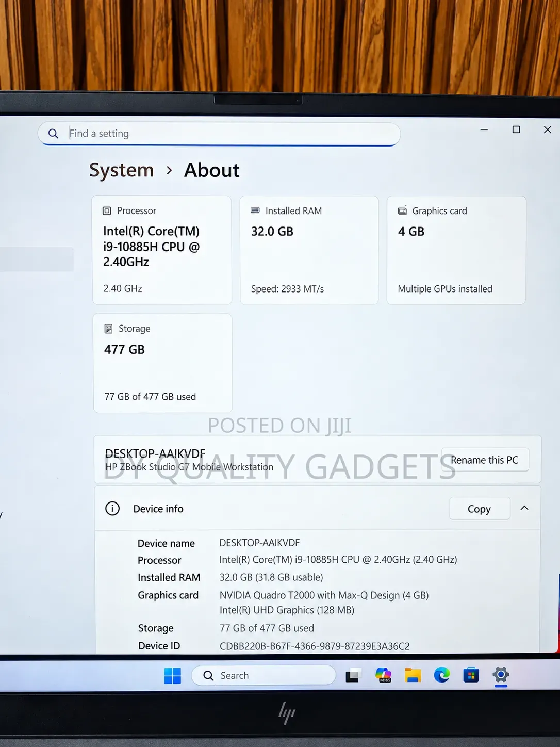Click magnifier icon in taskbar Search
Screen dimensions: 560x747
pyautogui.click(x=208, y=675)
